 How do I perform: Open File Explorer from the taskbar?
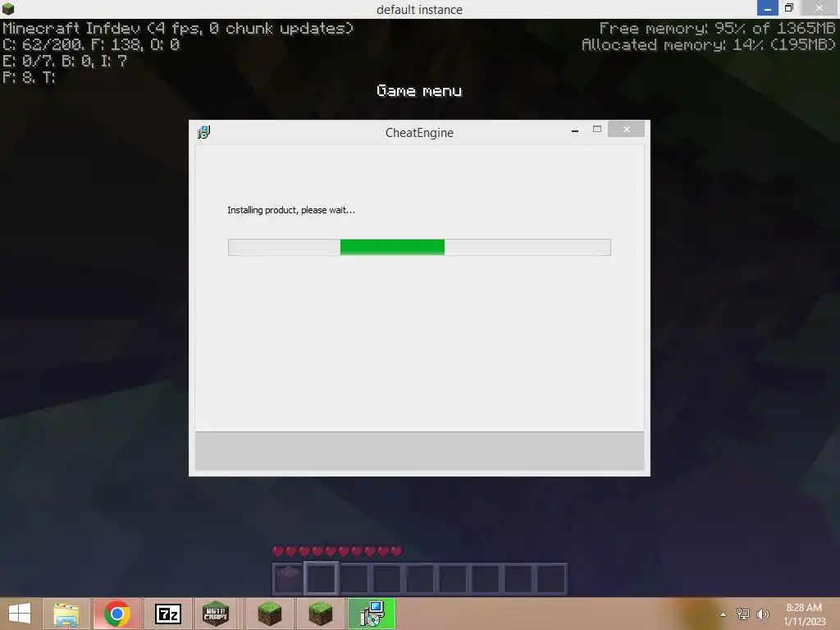pyautogui.click(x=66, y=614)
